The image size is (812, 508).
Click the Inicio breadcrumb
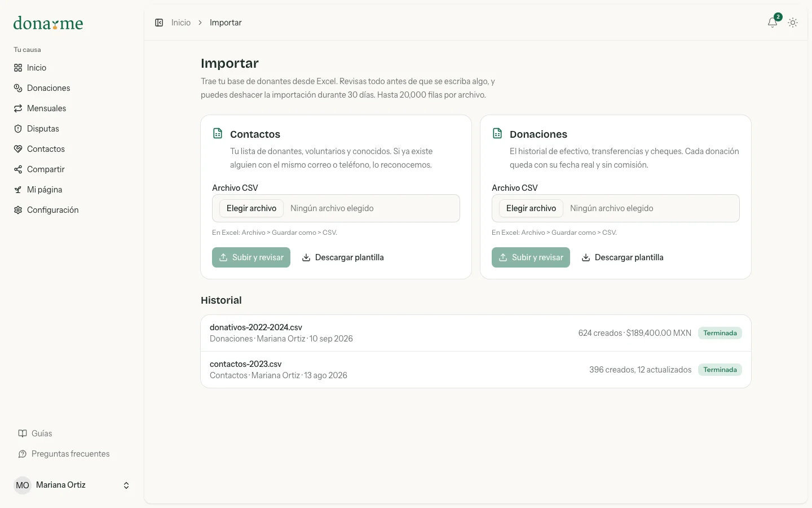point(181,23)
